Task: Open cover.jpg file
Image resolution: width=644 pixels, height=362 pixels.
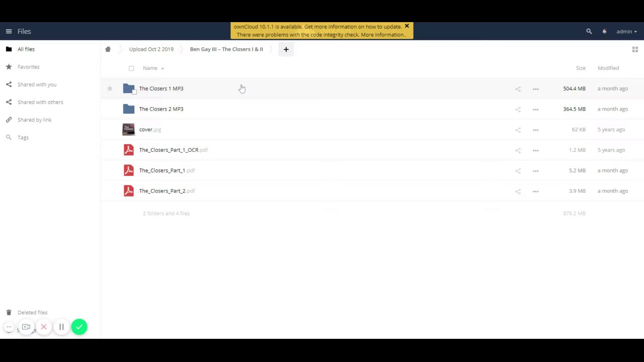Action: tap(150, 130)
